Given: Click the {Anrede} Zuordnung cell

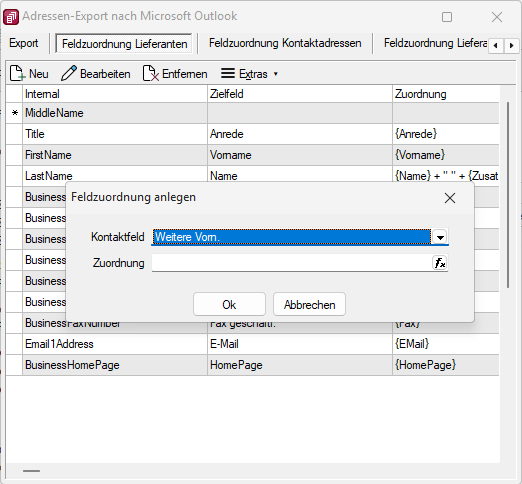Looking at the screenshot, I should pyautogui.click(x=446, y=134).
